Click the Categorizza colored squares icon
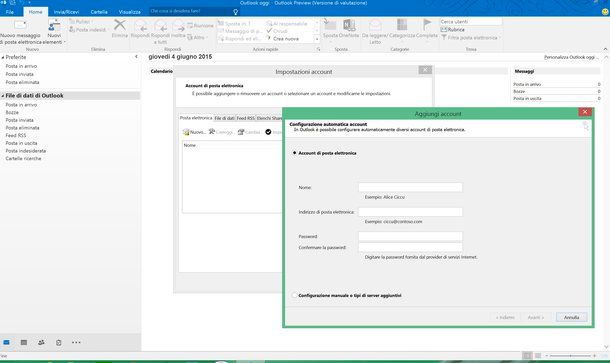610x363 pixels. pyautogui.click(x=402, y=25)
